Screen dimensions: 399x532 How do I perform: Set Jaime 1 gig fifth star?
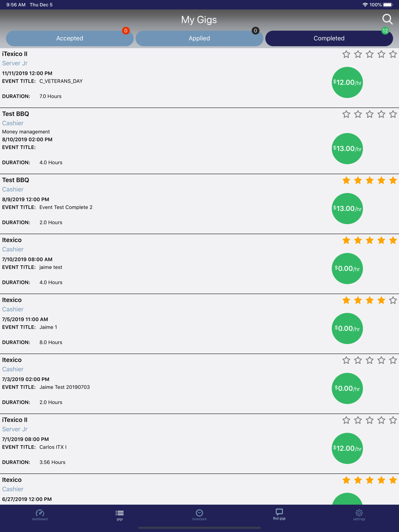tap(393, 300)
